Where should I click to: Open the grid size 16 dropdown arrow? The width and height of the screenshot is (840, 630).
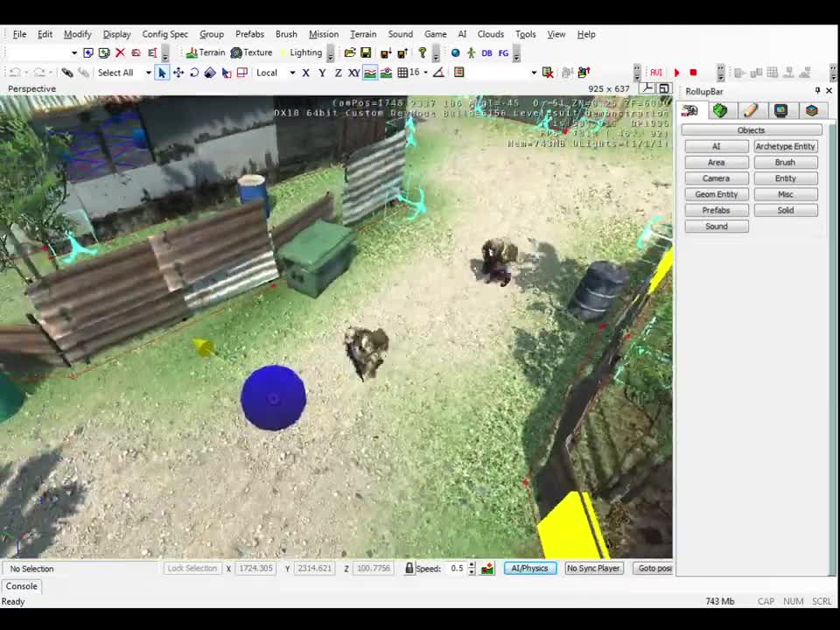tap(426, 73)
